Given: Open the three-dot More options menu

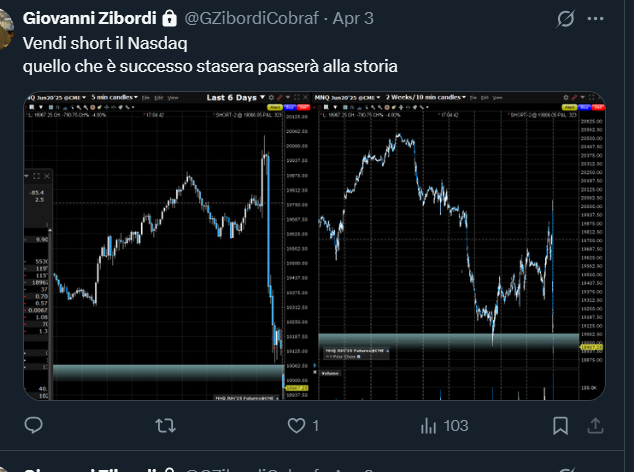Looking at the screenshot, I should [x=599, y=19].
